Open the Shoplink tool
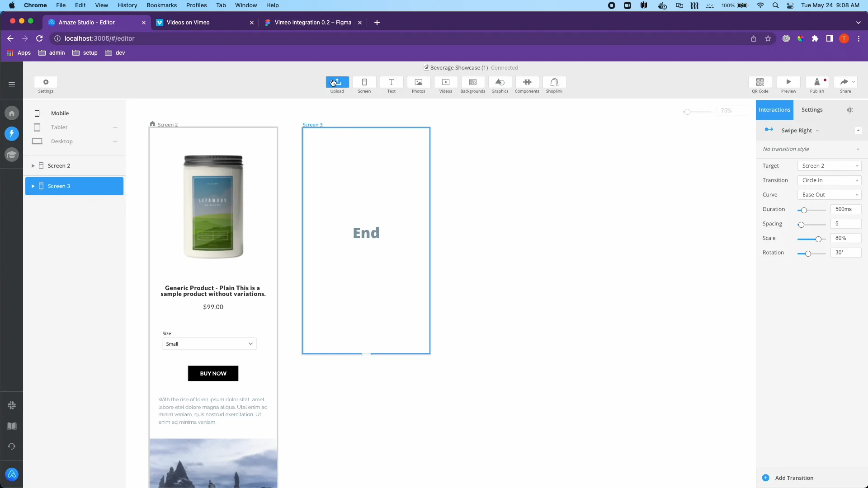Viewport: 868px width, 488px height. (554, 82)
